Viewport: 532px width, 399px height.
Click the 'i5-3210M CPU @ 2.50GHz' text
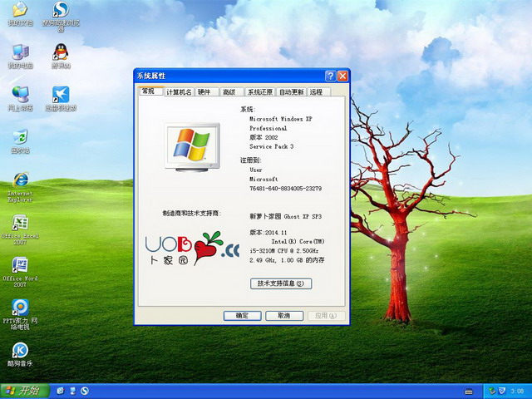coord(284,251)
